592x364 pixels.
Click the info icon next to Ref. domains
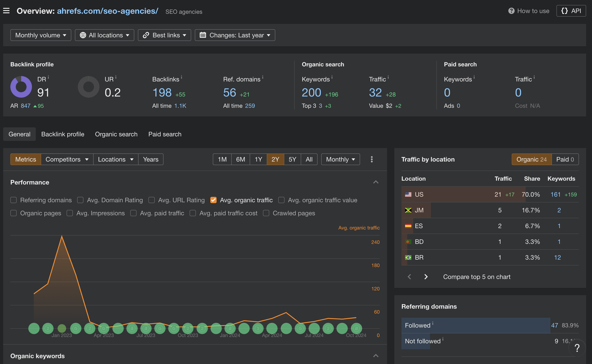[262, 77]
